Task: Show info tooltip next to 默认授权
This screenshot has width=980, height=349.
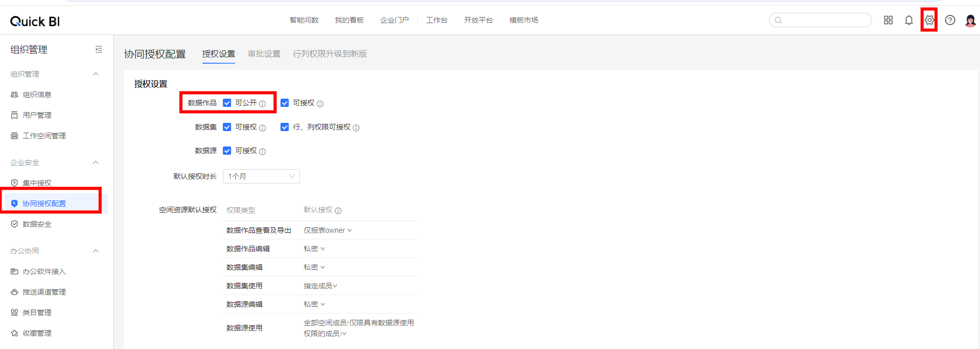Action: [338, 210]
